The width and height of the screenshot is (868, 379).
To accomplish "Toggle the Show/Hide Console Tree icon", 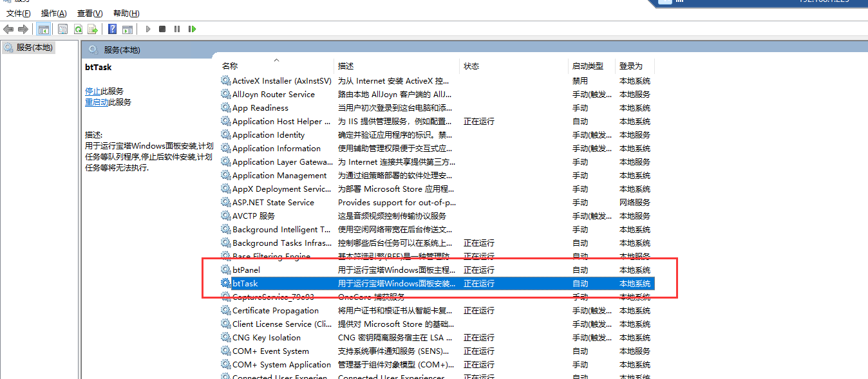I will pos(44,29).
